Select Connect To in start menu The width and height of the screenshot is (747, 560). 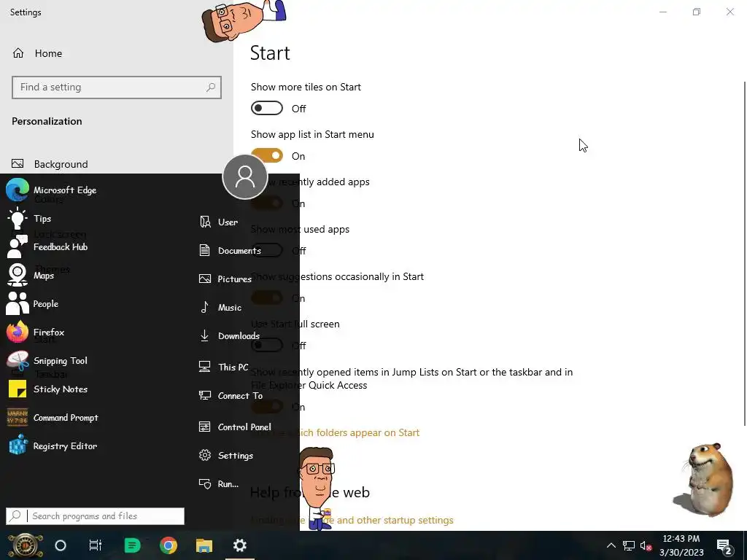[231, 395]
